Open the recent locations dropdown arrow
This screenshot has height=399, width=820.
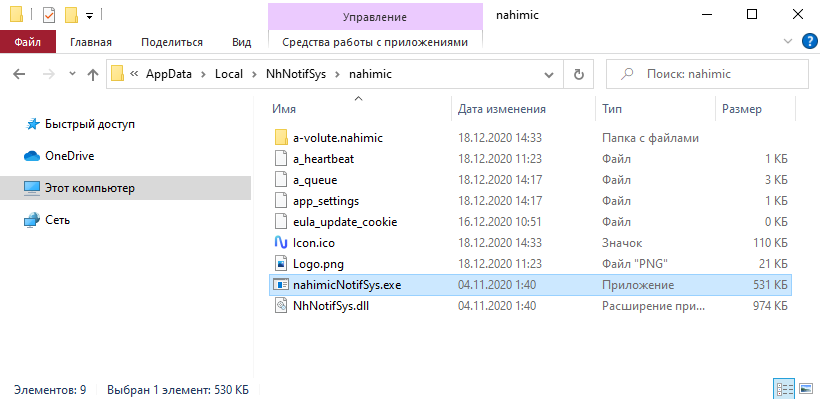coord(73,74)
